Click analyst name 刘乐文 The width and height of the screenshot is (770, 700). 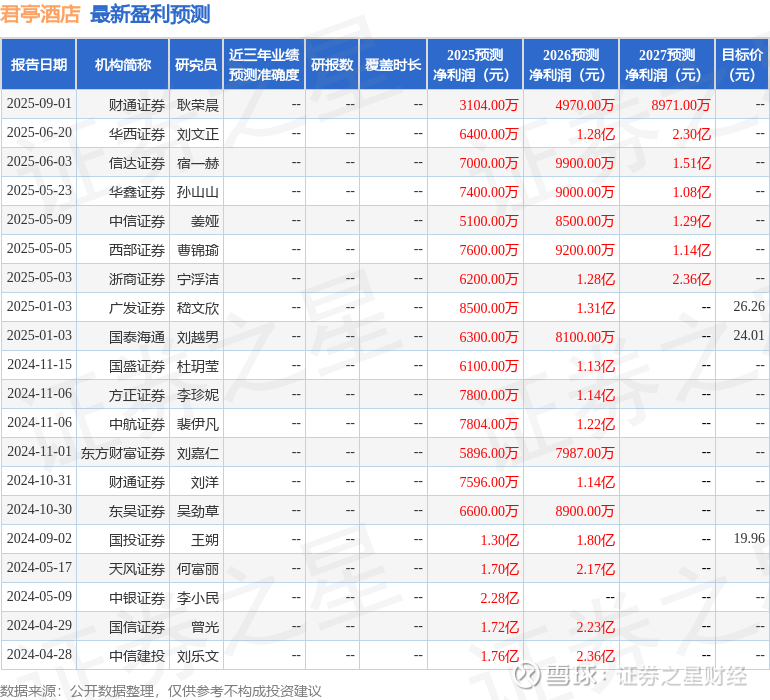click(x=198, y=656)
